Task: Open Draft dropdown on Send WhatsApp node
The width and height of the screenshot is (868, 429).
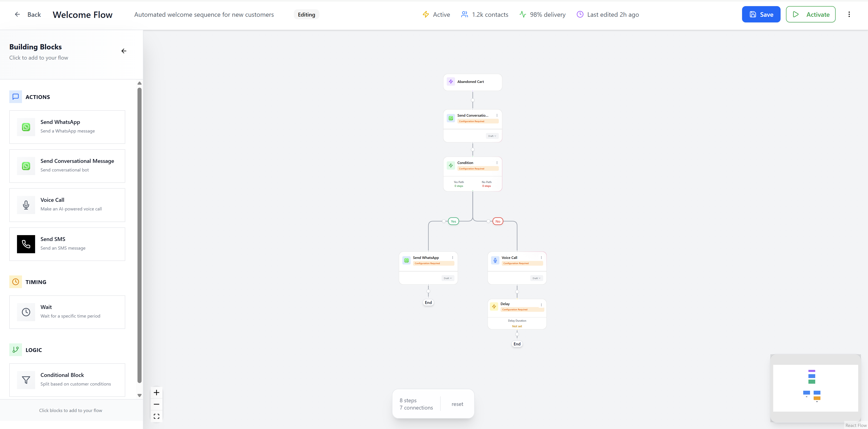Action: tap(448, 278)
